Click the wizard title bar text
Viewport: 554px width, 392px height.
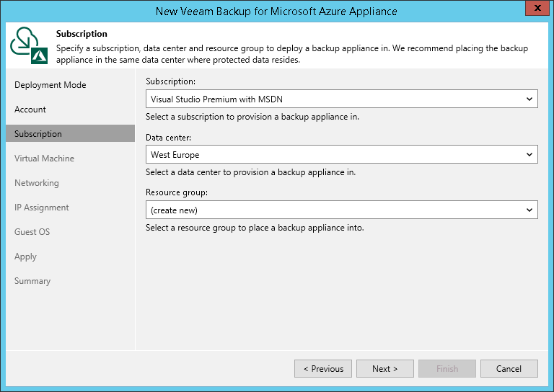pos(276,12)
